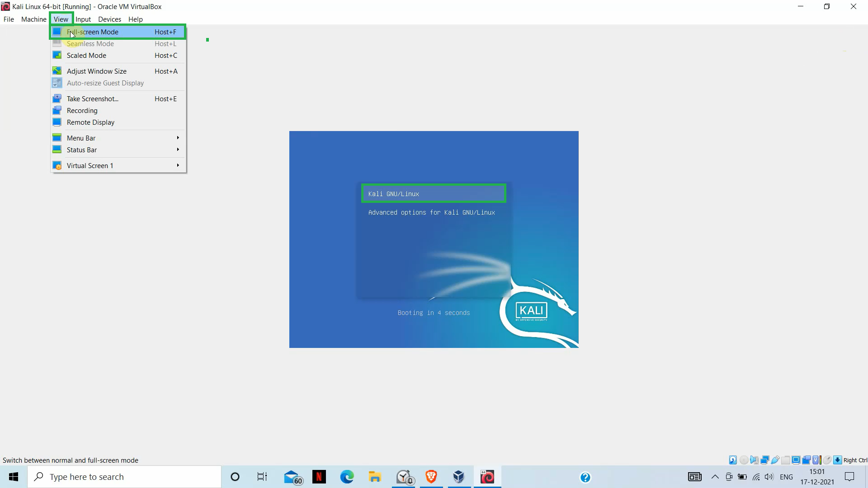Click the Type here to search field
This screenshot has width=868, height=488.
click(124, 477)
